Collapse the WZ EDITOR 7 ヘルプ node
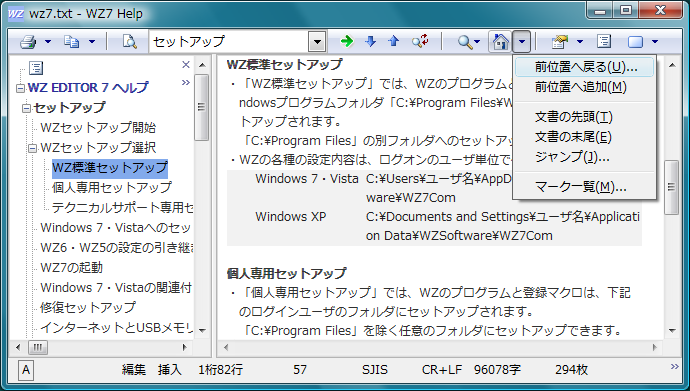This screenshot has height=391, width=690. click(x=20, y=88)
